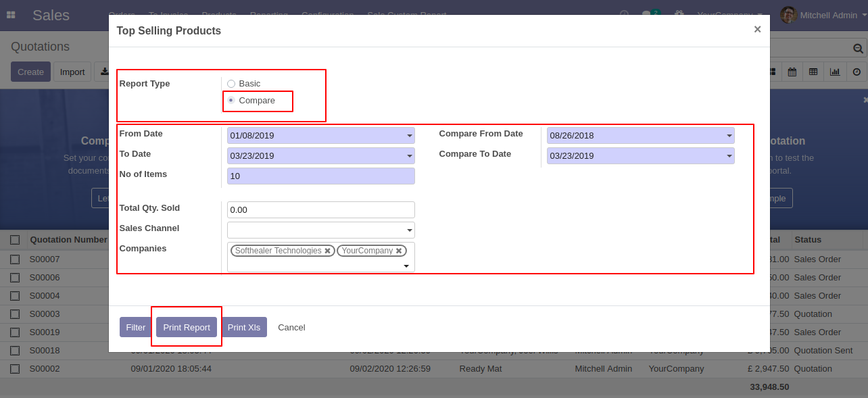Open quotation number S00002
The image size is (868, 398).
(x=45, y=369)
